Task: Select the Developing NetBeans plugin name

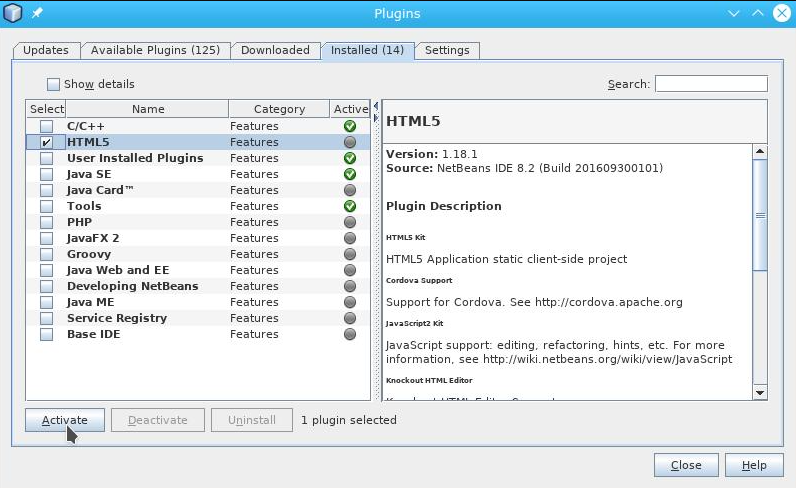Action: tap(132, 286)
